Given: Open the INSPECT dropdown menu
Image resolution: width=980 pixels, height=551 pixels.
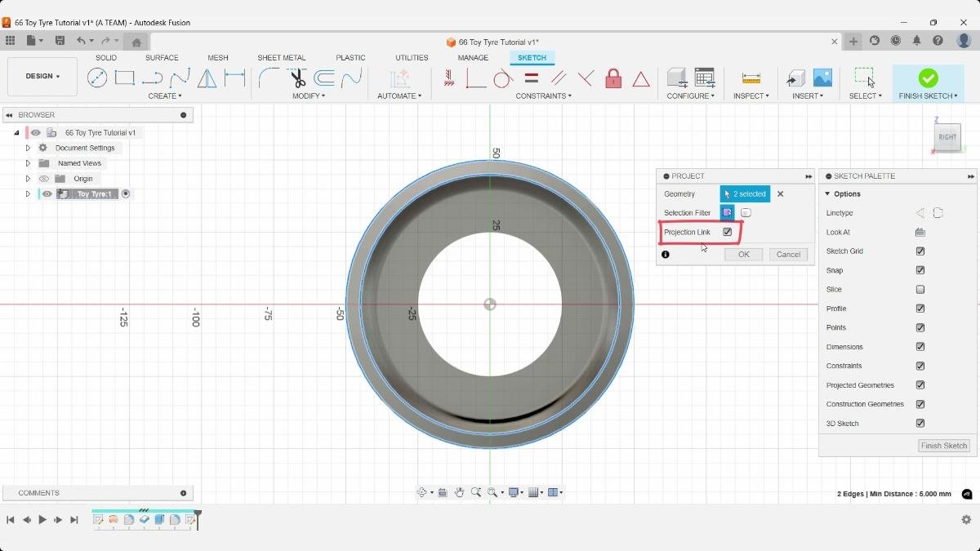Looking at the screenshot, I should (751, 96).
